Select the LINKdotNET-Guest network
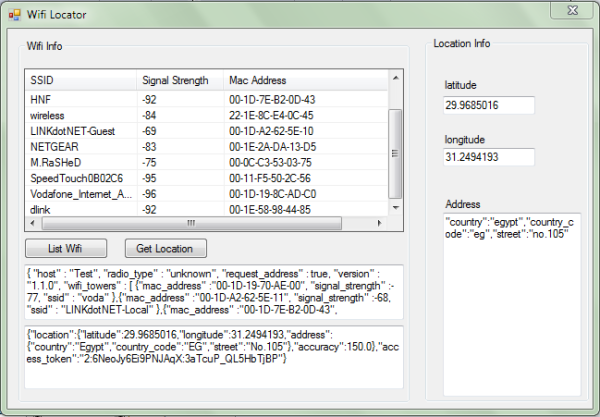 tap(206, 131)
